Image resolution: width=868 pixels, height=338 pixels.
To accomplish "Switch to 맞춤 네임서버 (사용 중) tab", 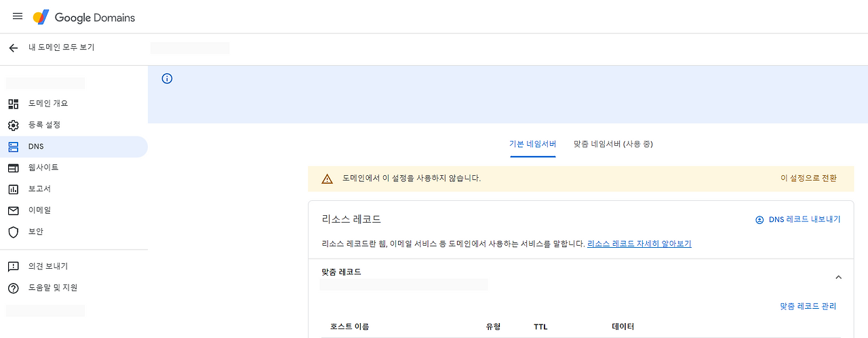I will pyautogui.click(x=613, y=144).
